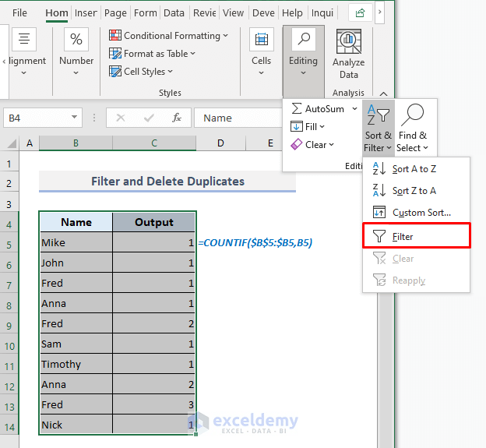The width and height of the screenshot is (486, 448).
Task: Select the cell containing Timothy
Action: (76, 364)
